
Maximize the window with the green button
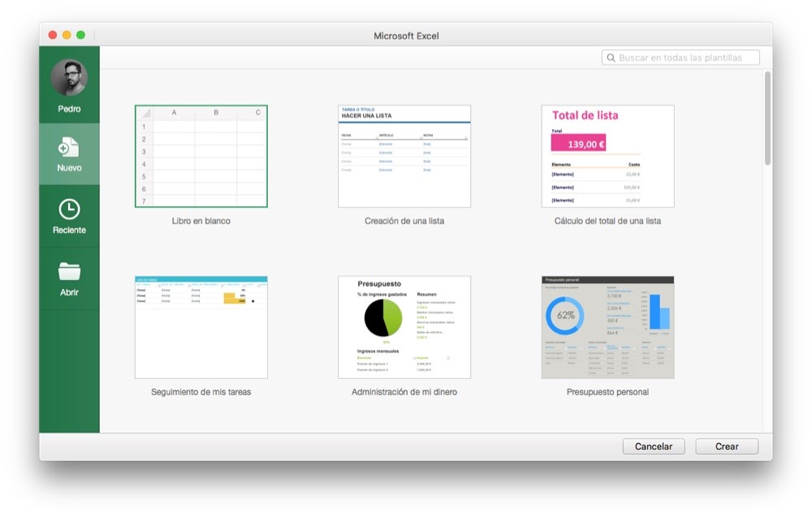[80, 35]
